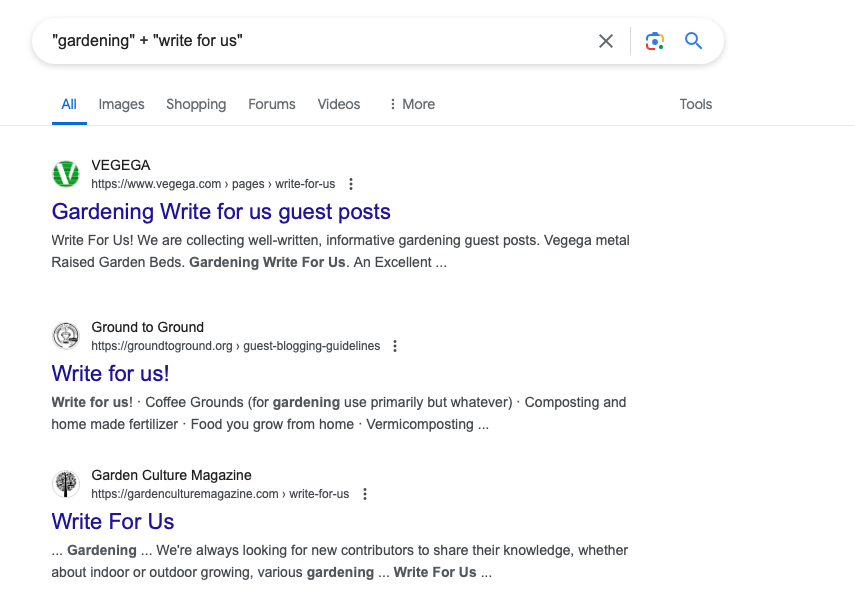Clear the search box with the X icon

click(x=606, y=41)
